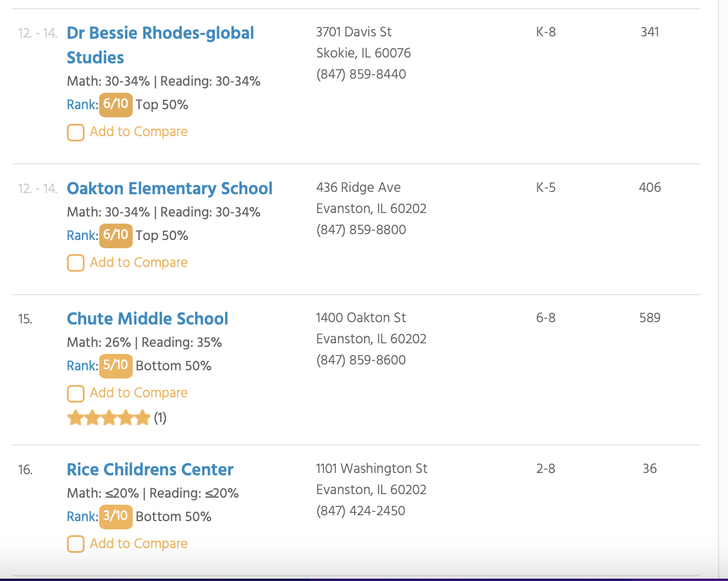Open Rice Childrens Center link
Viewport: 728px width, 581px height.
[x=150, y=469]
